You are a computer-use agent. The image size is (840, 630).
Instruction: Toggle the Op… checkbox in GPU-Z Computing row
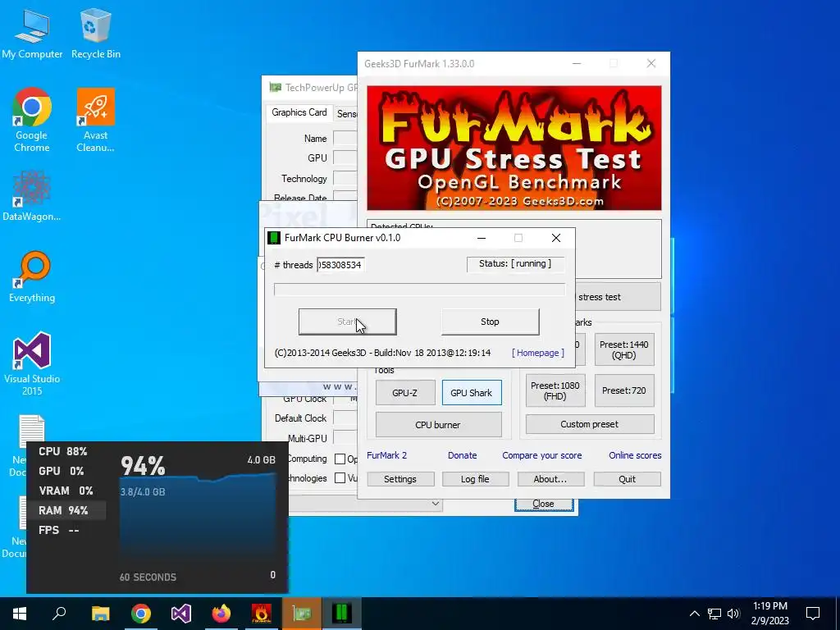point(340,459)
